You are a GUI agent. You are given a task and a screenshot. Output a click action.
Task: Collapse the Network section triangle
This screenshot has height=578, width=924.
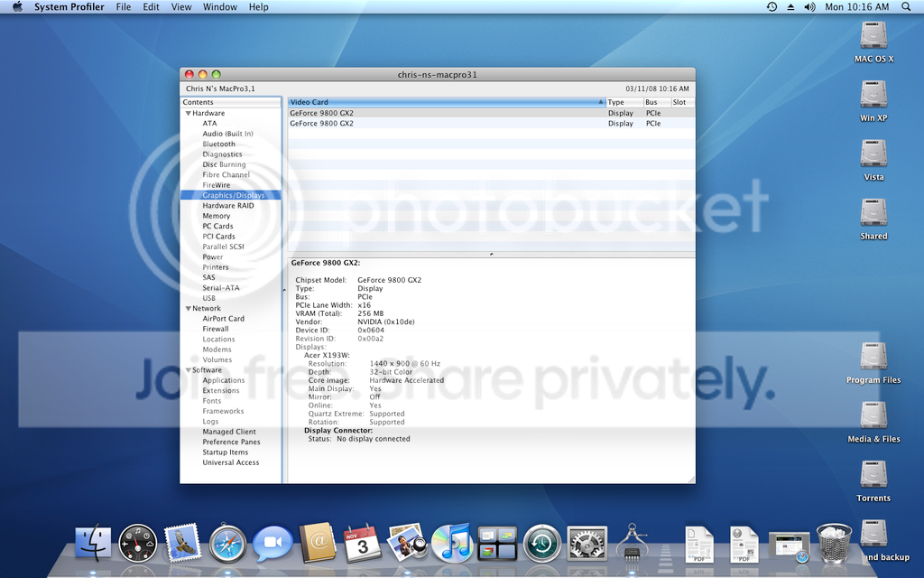tap(188, 309)
